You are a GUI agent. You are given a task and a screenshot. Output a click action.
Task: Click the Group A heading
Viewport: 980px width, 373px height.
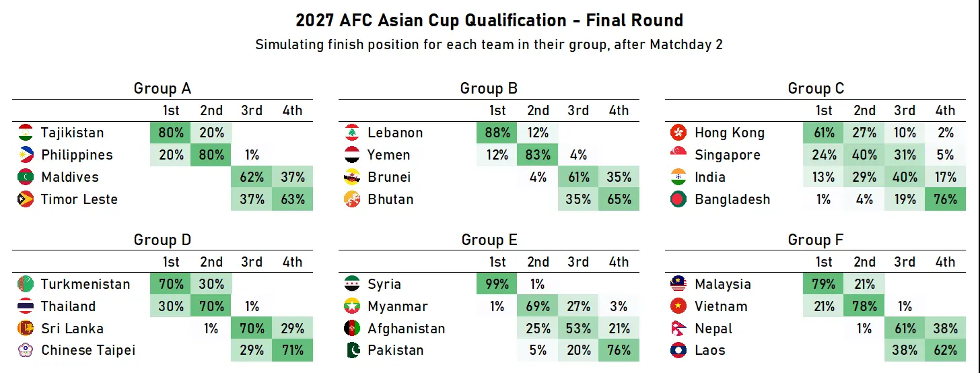click(162, 89)
